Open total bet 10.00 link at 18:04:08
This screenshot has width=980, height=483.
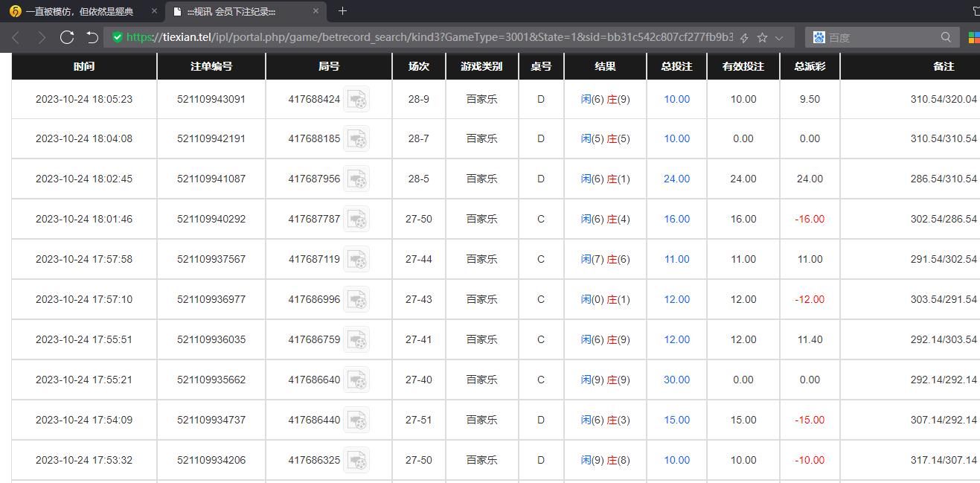point(677,138)
